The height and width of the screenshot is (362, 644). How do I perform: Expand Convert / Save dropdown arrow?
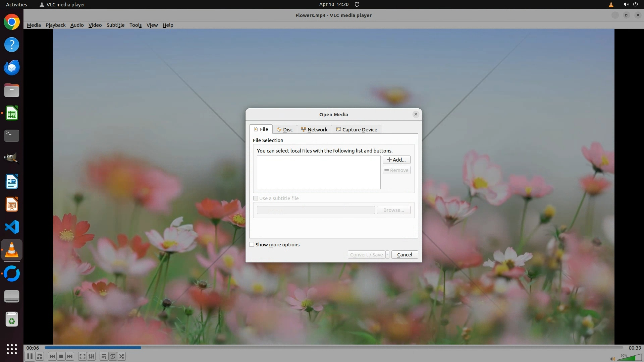pos(387,255)
